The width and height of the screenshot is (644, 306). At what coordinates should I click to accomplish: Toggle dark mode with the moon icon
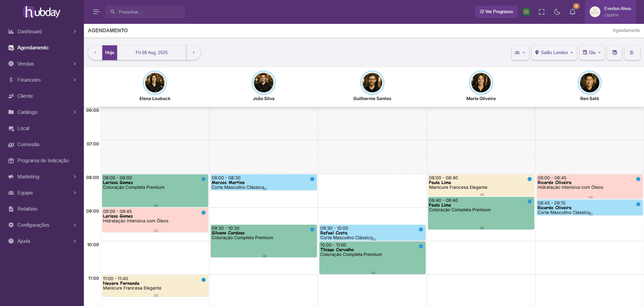[x=557, y=12]
